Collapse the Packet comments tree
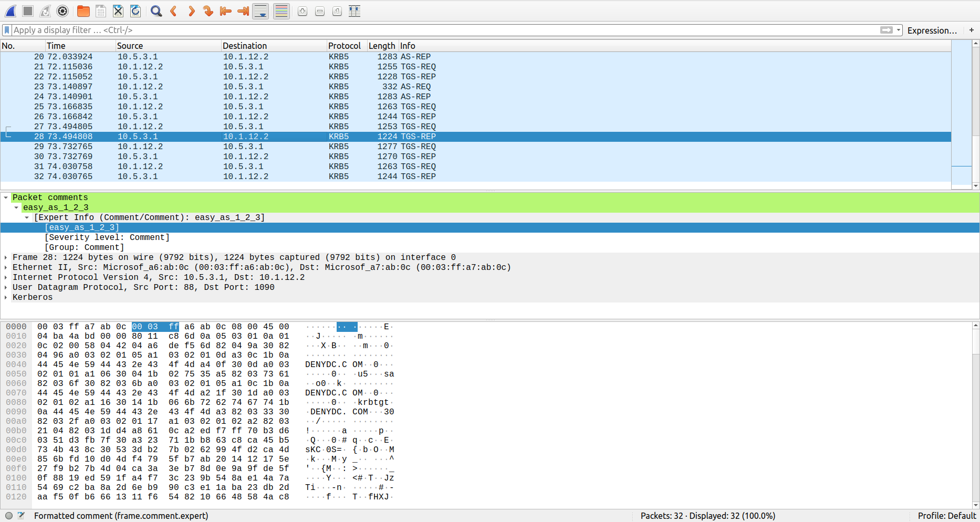 coord(6,197)
